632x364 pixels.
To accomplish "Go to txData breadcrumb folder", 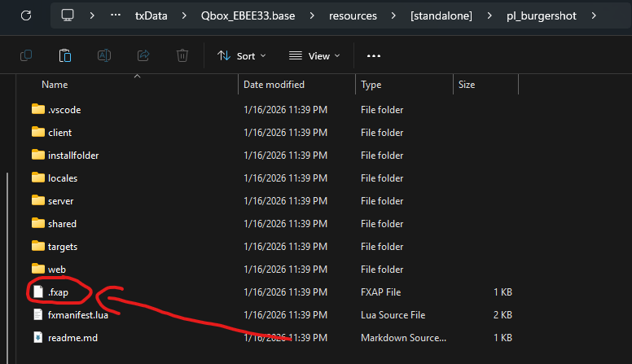I will [x=151, y=15].
